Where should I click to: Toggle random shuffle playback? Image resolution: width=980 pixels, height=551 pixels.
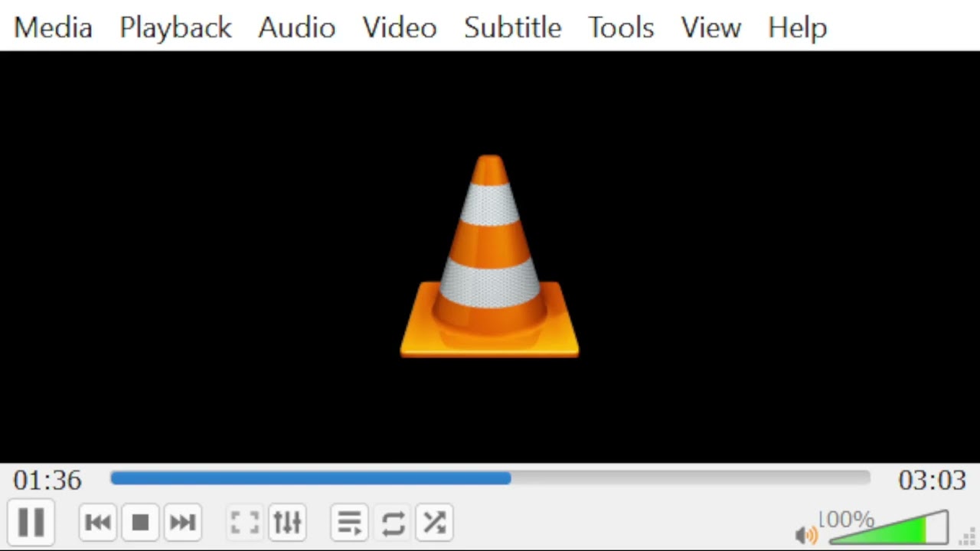(434, 523)
